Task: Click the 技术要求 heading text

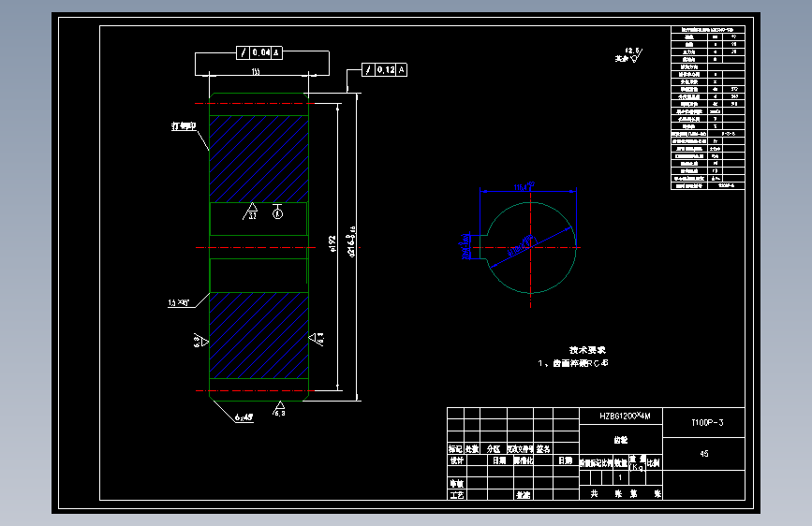Action: [x=587, y=350]
